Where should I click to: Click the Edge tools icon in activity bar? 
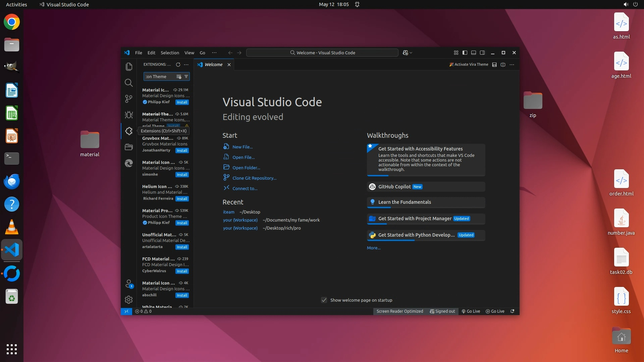(x=129, y=163)
